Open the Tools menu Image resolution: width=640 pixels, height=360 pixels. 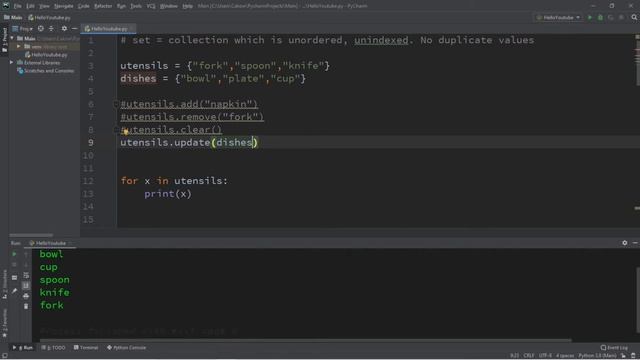click(x=136, y=6)
